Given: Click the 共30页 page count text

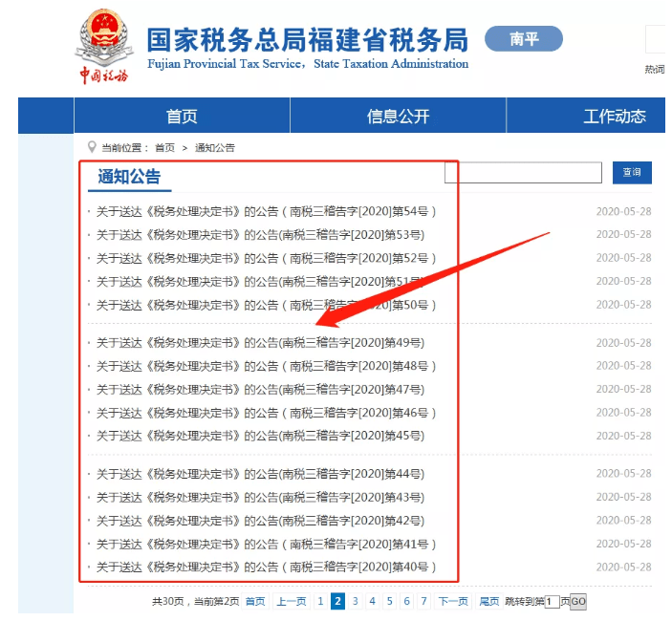Looking at the screenshot, I should [x=167, y=601].
